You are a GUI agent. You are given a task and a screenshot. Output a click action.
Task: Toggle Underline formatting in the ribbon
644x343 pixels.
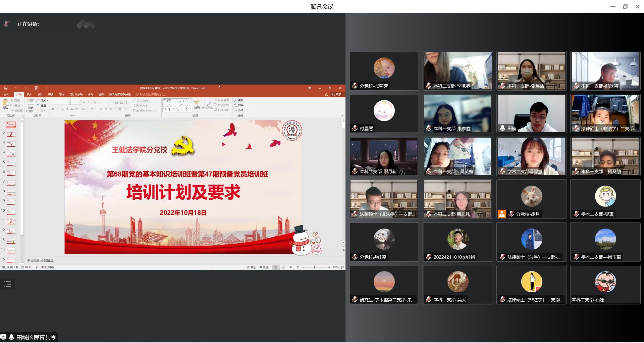(x=62, y=109)
